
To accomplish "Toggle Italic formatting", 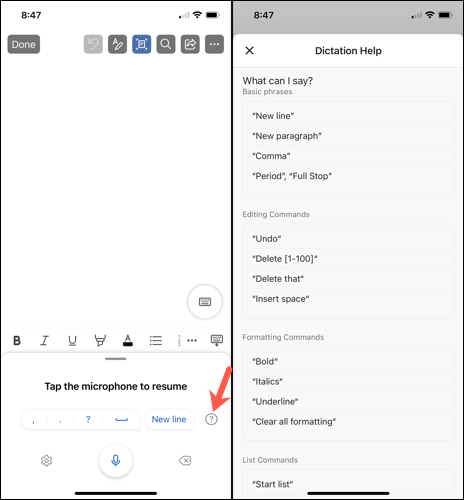I will [44, 340].
